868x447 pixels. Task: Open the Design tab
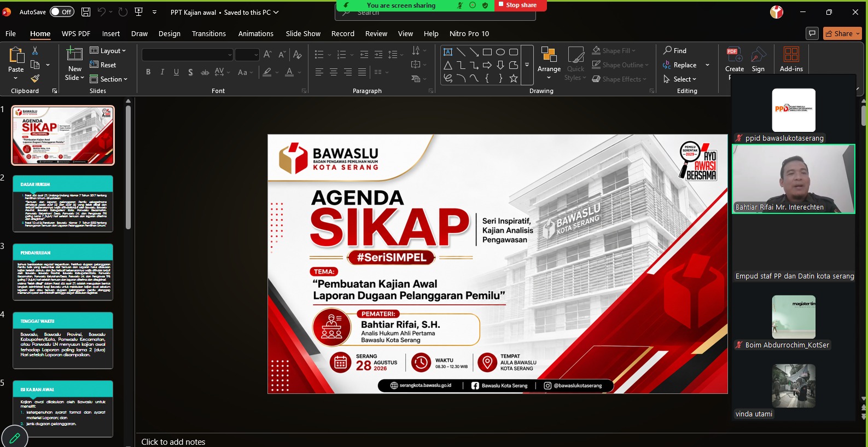coord(170,33)
